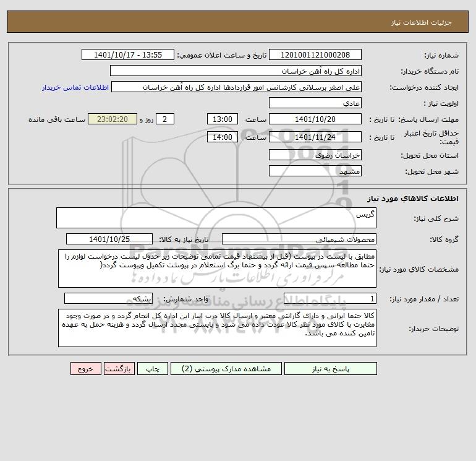The height and width of the screenshot is (461, 476).
Task: Click the خروج exit button
Action: (x=86, y=369)
